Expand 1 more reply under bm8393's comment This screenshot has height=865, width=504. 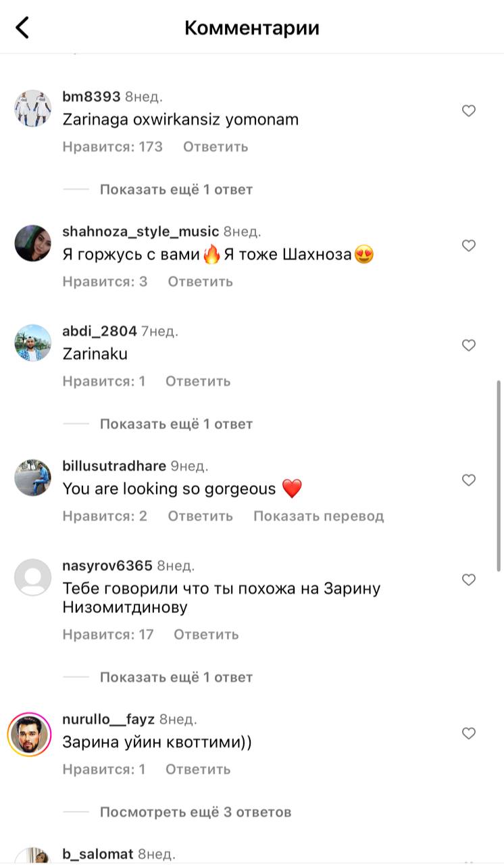click(176, 189)
